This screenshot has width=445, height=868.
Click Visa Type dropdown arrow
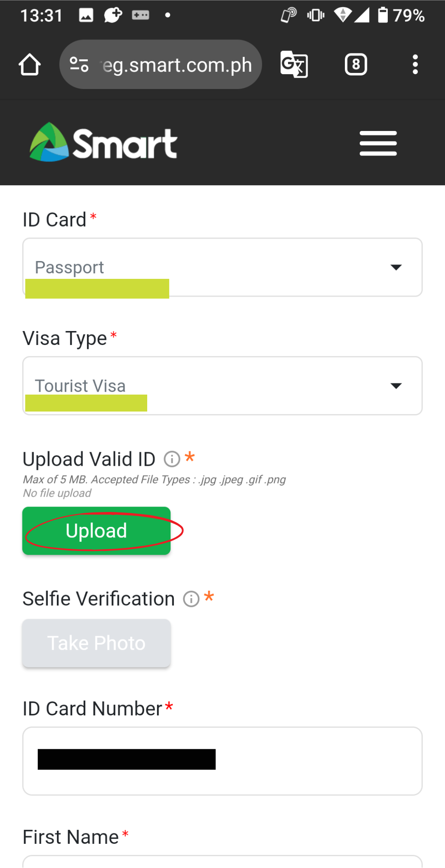[x=396, y=386]
